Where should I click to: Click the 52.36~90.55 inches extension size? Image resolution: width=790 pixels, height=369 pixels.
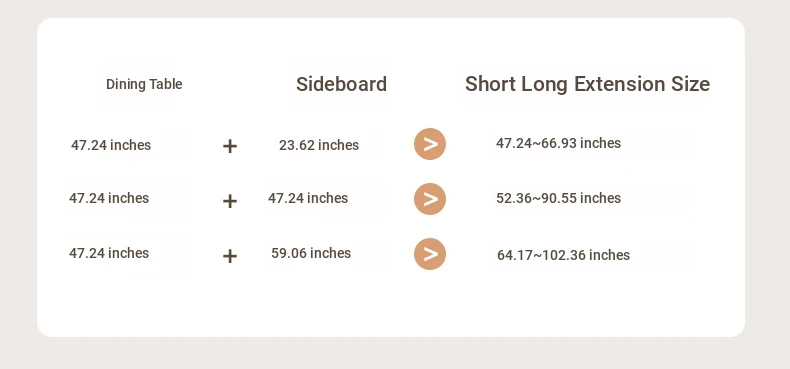(558, 198)
